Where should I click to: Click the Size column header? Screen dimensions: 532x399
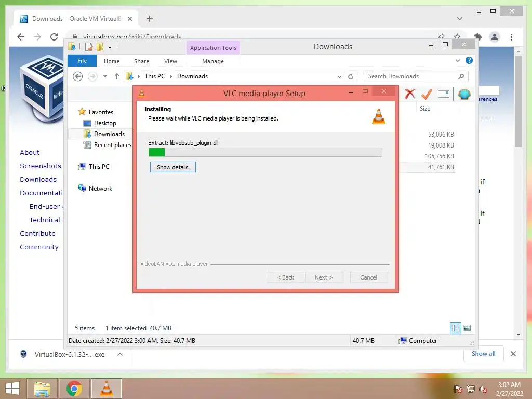click(425, 109)
